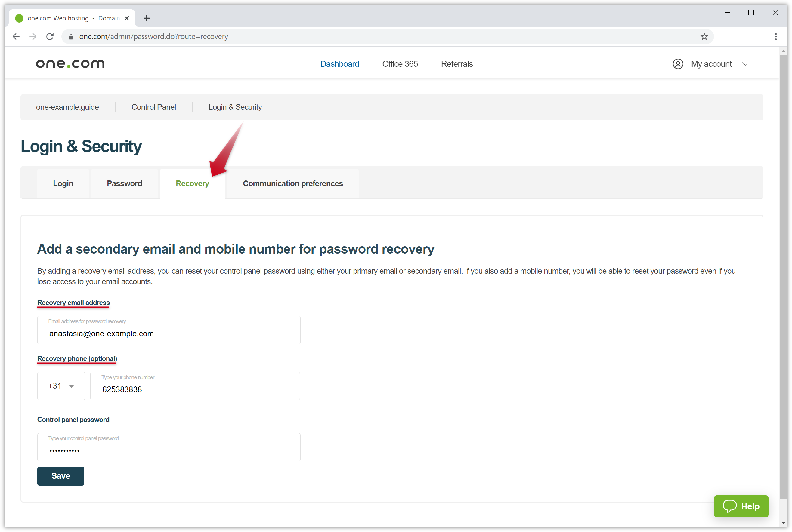Open the Help chat button
This screenshot has height=532, width=792.
click(741, 506)
